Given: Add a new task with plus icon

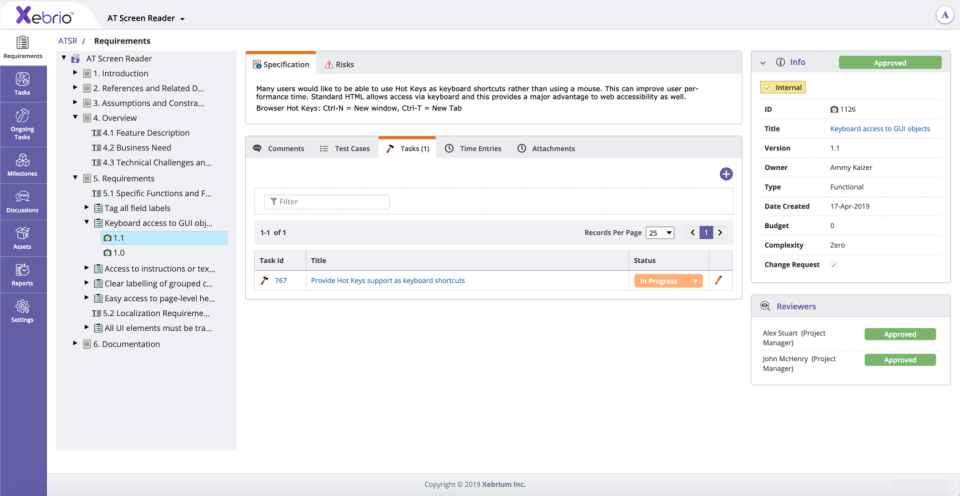Looking at the screenshot, I should pos(726,175).
